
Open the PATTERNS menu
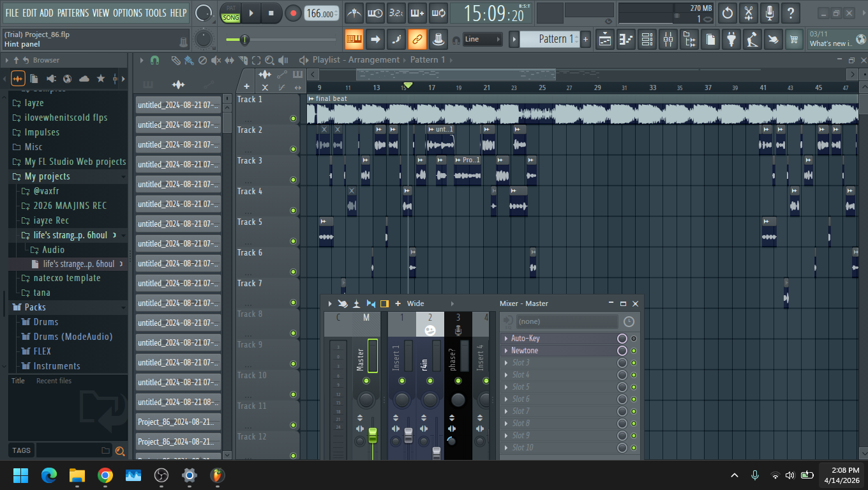tap(73, 13)
